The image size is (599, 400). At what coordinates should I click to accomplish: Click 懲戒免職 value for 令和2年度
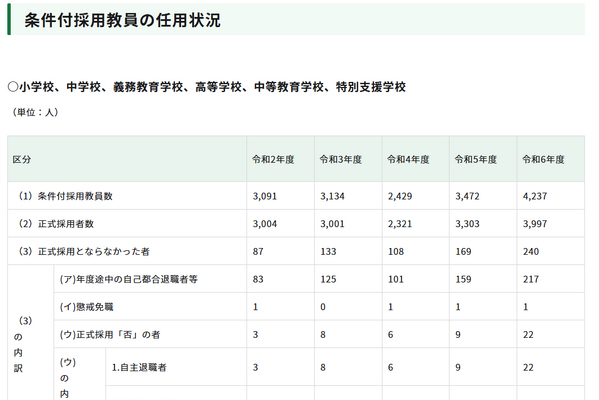click(x=255, y=307)
